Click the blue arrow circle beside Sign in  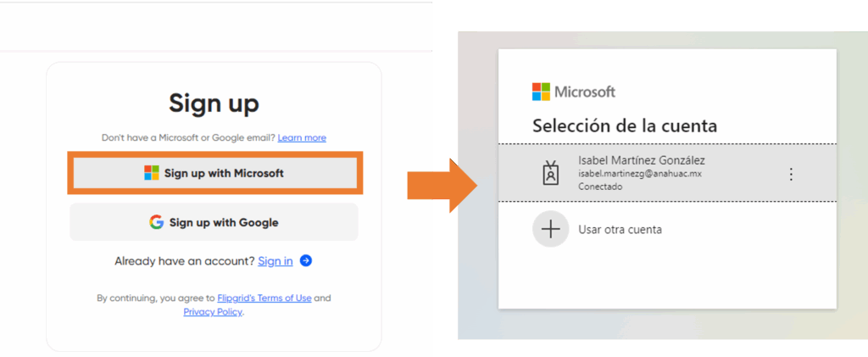point(306,261)
